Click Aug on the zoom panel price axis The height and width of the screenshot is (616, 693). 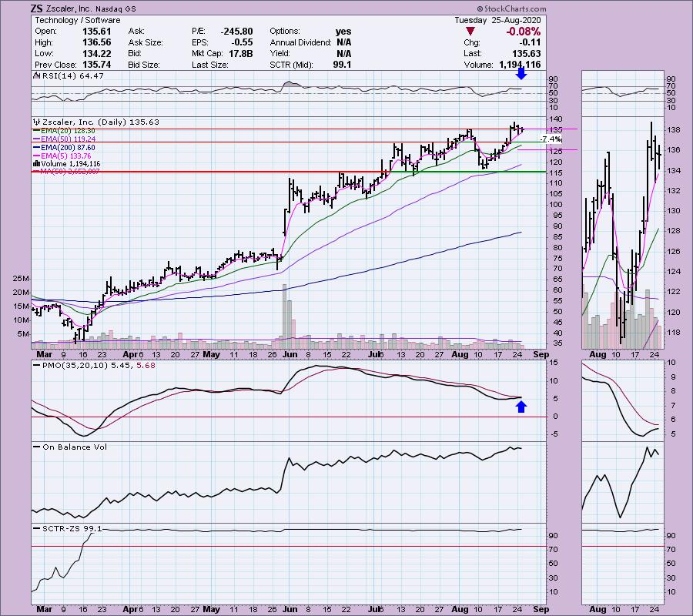click(x=598, y=354)
